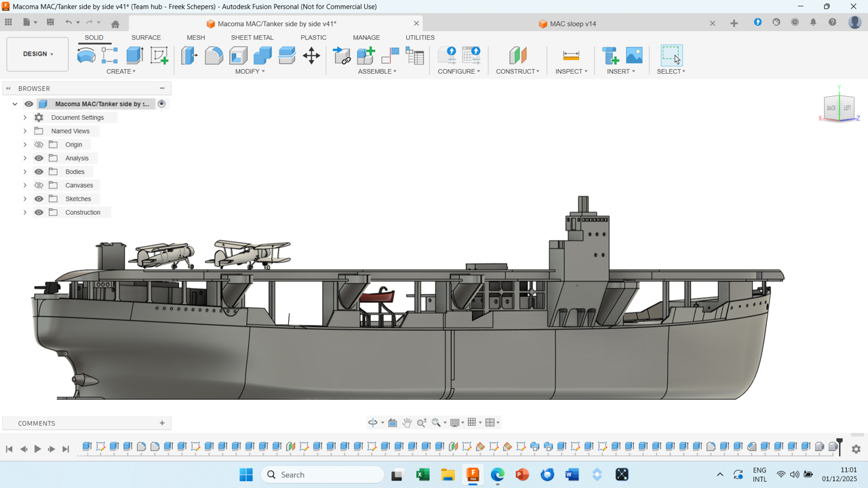Select the Extrude tool in Create
The height and width of the screenshot is (488, 868).
tap(135, 56)
